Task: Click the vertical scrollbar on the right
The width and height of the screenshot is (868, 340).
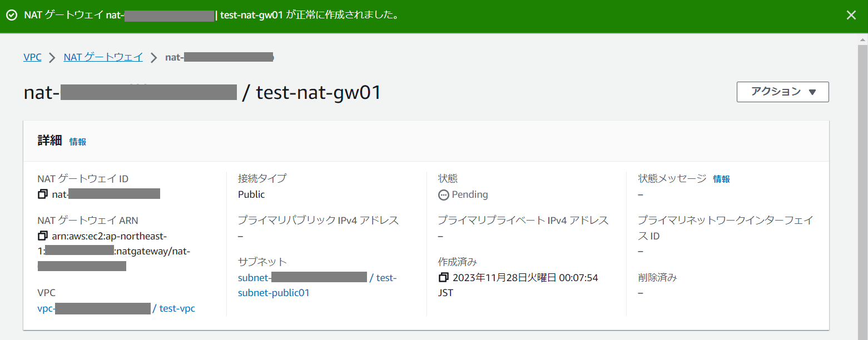Action: point(862,183)
